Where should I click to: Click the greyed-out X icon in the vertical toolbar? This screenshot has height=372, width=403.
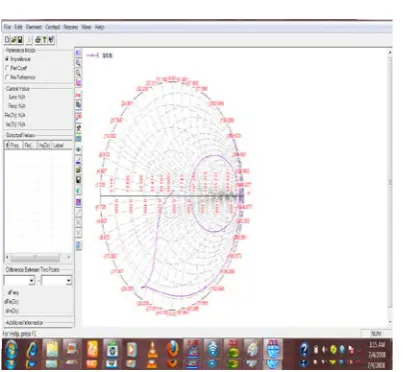(x=78, y=232)
